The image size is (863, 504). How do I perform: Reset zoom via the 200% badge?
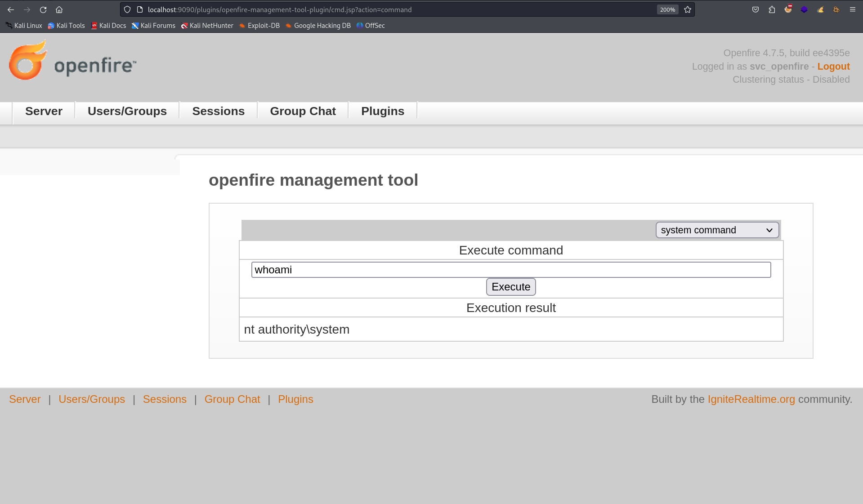667,9
